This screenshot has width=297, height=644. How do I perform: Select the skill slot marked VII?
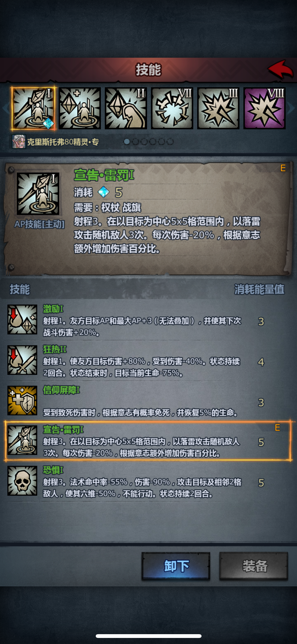point(172,109)
